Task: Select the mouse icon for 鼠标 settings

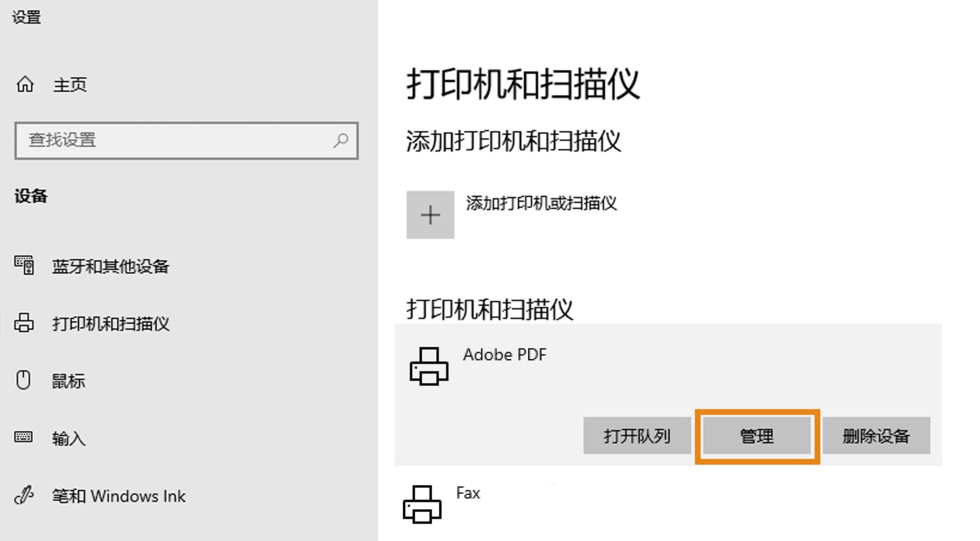Action: pos(24,380)
